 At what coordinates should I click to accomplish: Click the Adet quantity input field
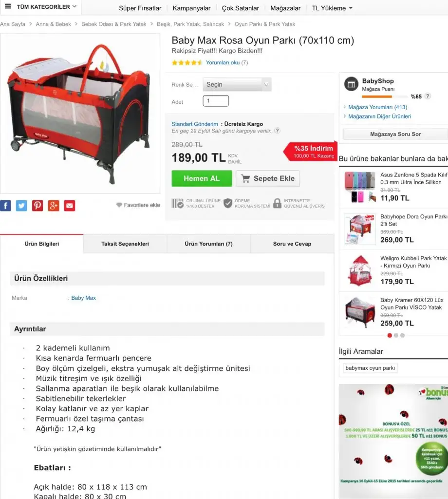[216, 101]
